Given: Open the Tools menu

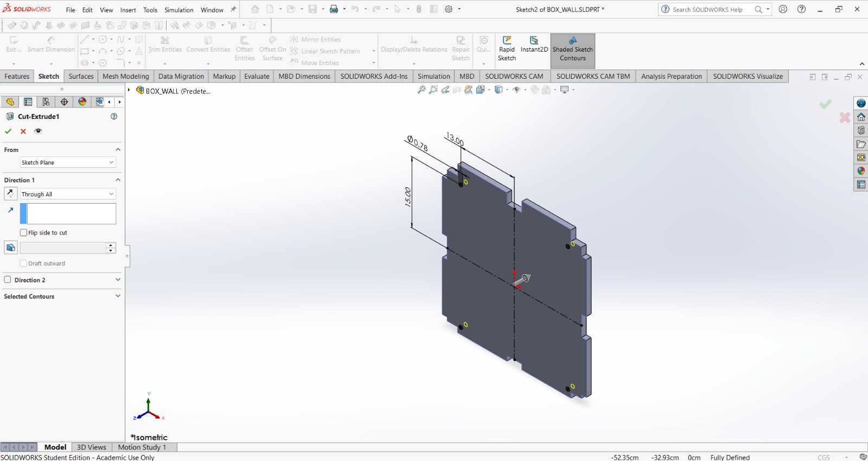Looking at the screenshot, I should click(150, 10).
